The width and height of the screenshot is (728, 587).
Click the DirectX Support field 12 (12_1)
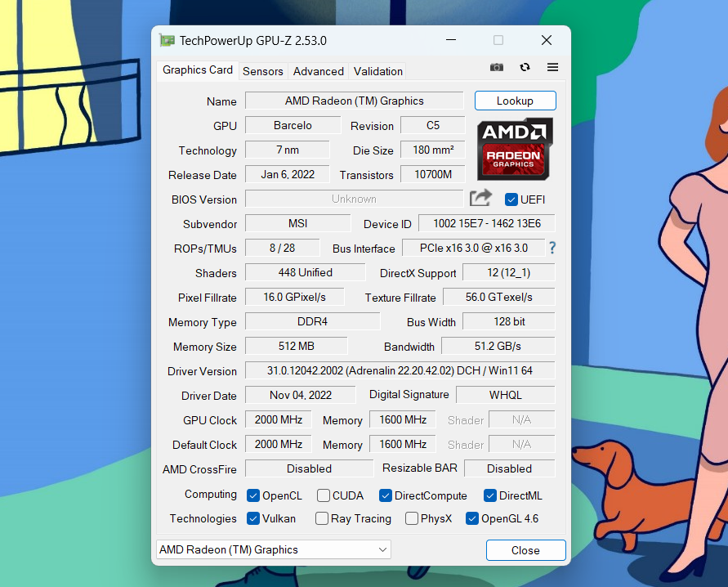[x=509, y=272]
